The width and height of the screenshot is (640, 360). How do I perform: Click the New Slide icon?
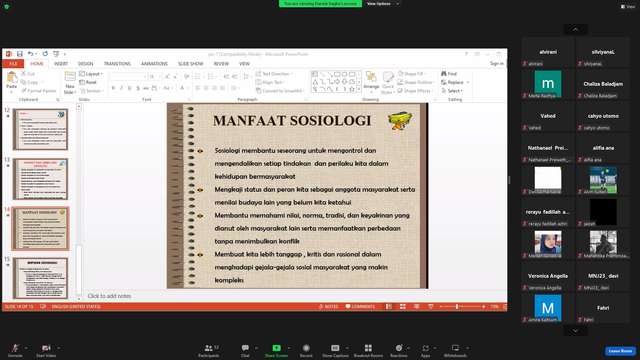point(70,76)
